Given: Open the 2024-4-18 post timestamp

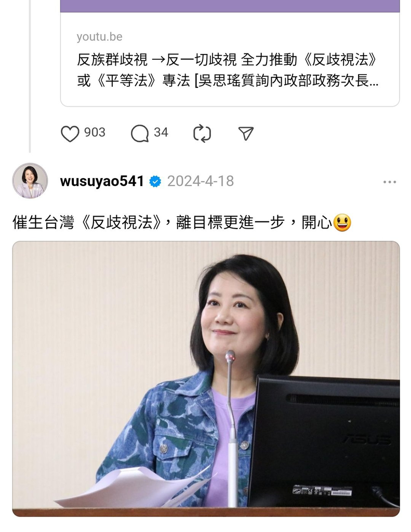Looking at the screenshot, I should [x=200, y=181].
